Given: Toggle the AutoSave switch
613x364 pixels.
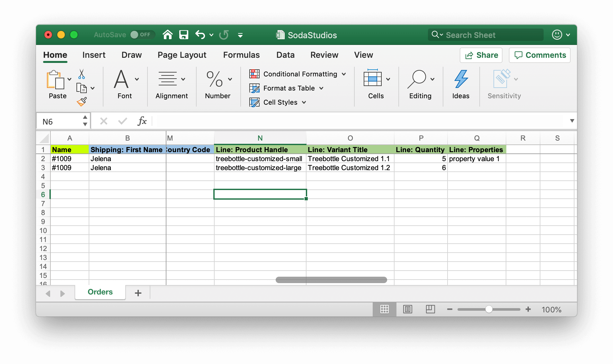Looking at the screenshot, I should [x=142, y=35].
